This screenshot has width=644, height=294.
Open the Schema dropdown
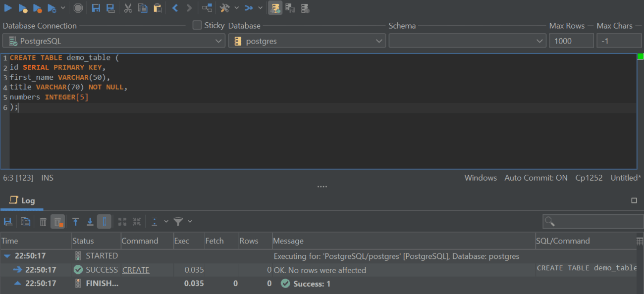539,41
